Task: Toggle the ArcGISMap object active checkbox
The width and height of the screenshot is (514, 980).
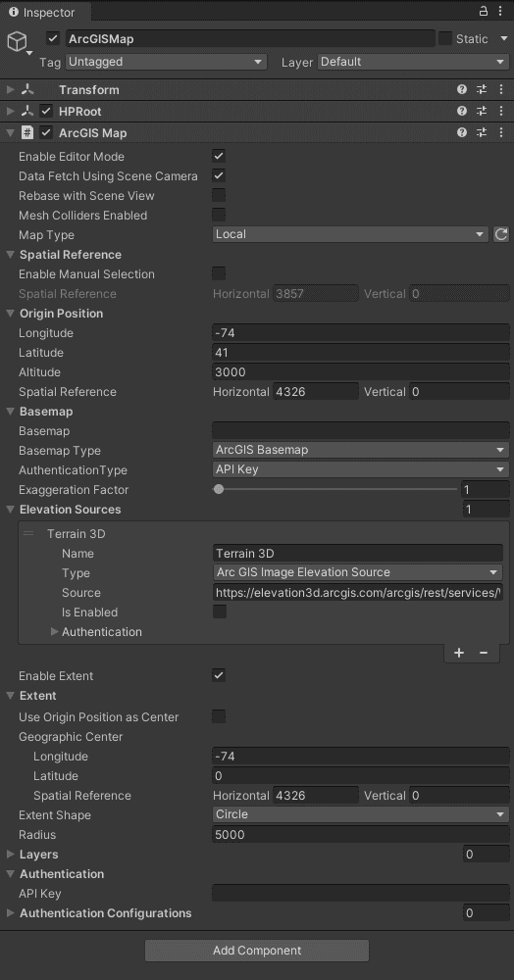Action: (53, 39)
